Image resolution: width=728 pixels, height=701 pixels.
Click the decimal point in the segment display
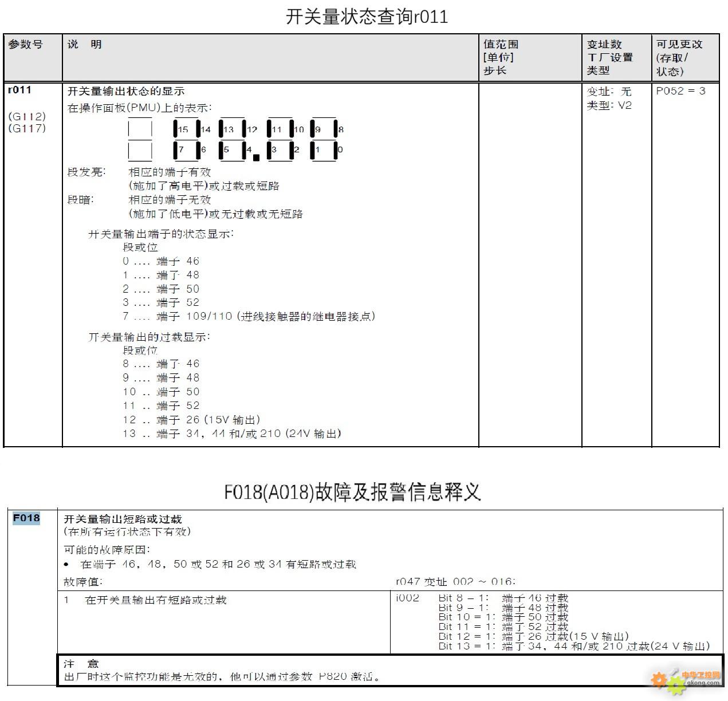[256, 157]
